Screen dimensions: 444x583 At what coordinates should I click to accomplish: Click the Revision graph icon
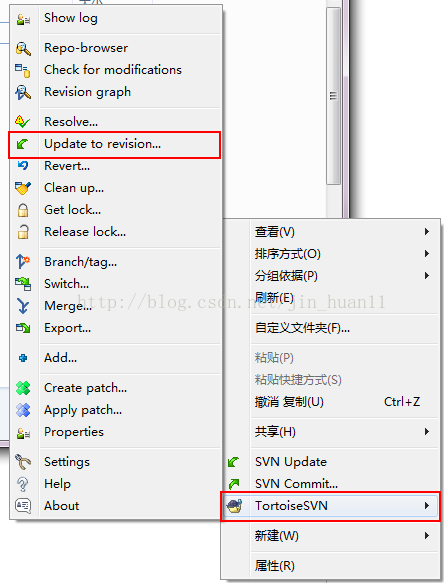pos(23,92)
